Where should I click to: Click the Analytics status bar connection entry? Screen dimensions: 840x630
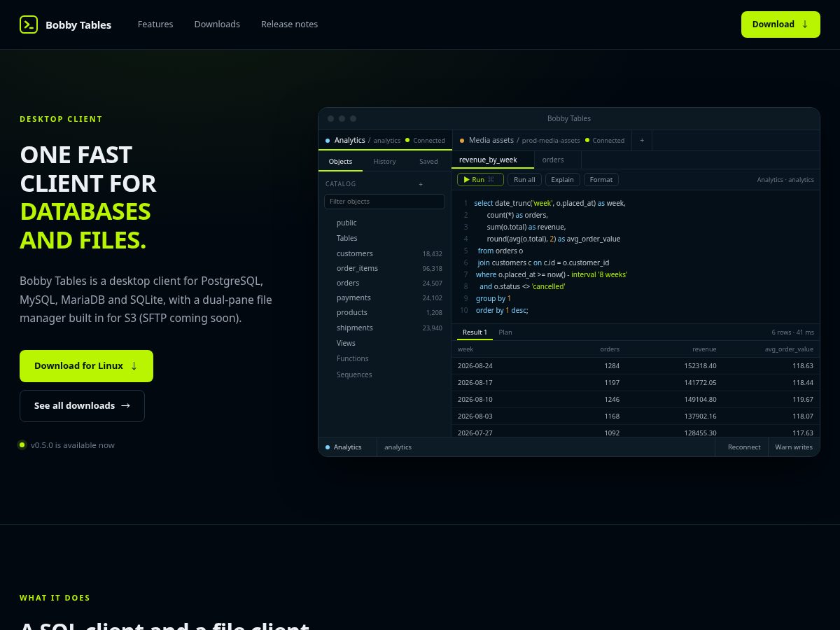348,447
